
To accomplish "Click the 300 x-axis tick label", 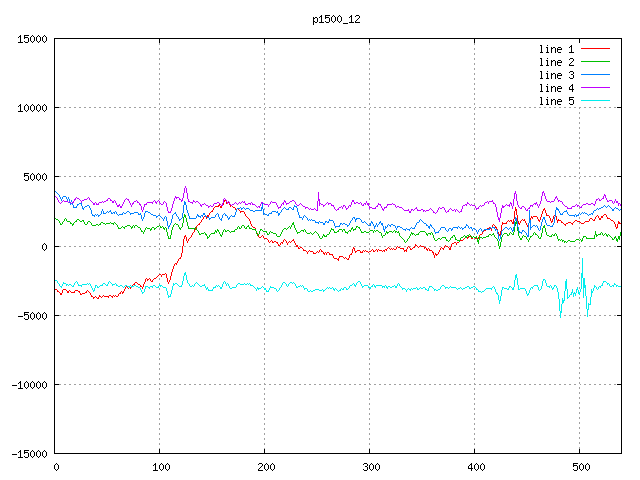I will [370, 467].
